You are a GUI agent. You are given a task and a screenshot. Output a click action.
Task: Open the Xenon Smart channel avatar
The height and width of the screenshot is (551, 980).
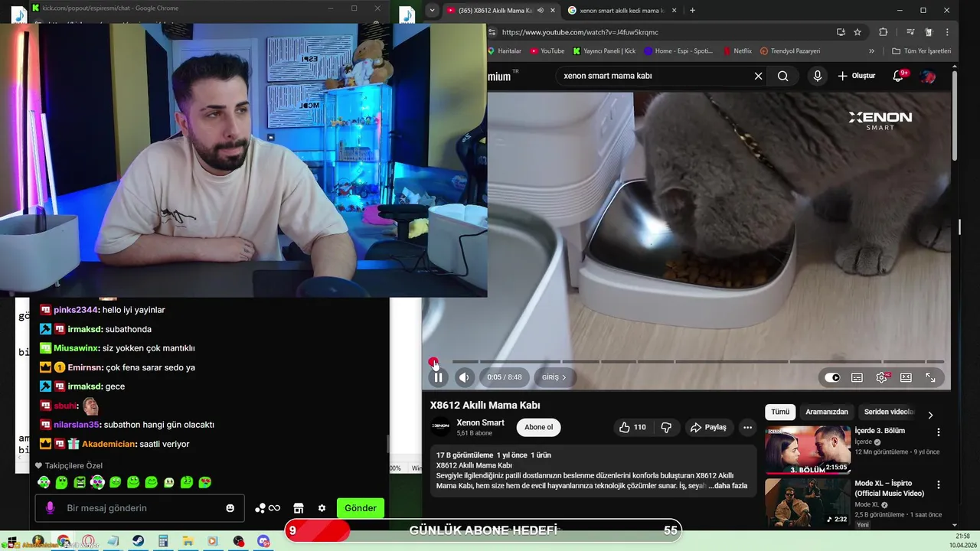click(x=440, y=427)
